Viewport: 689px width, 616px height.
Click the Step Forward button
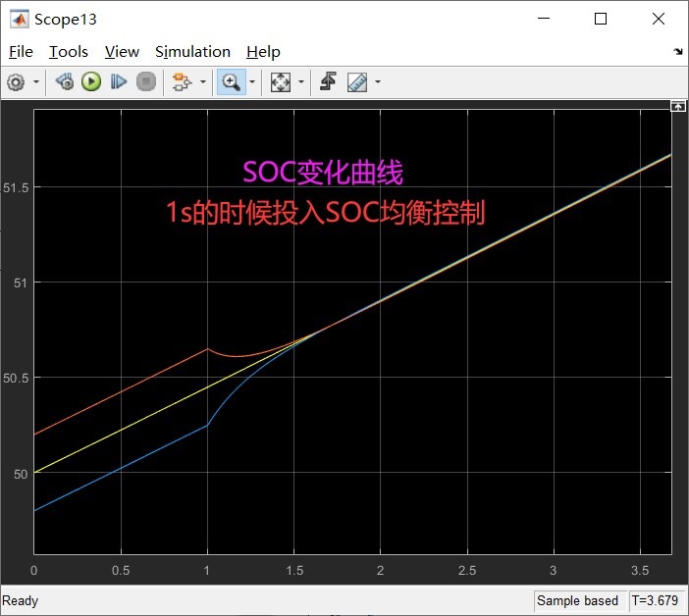coord(119,81)
